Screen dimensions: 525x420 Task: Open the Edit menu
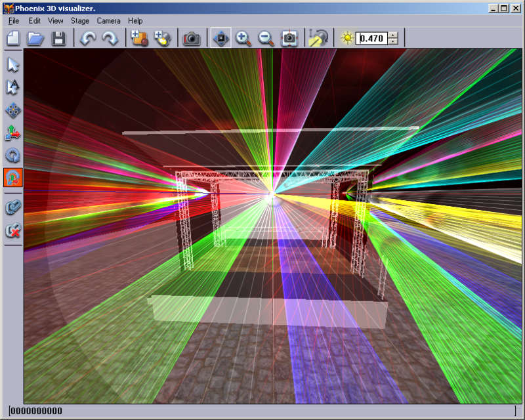click(35, 21)
